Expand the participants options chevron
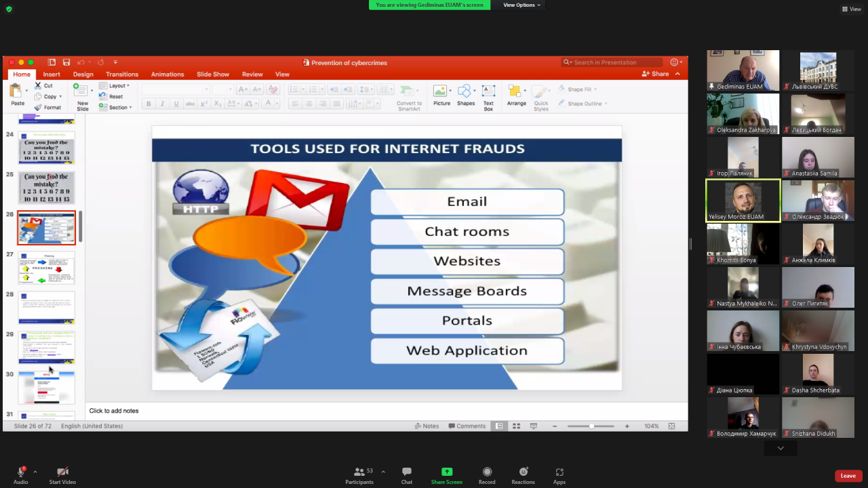This screenshot has height=488, width=868. (x=383, y=471)
